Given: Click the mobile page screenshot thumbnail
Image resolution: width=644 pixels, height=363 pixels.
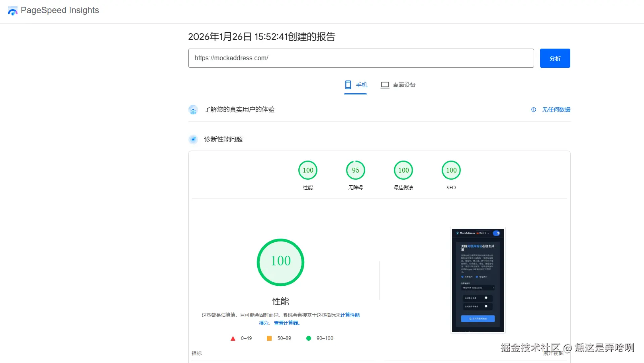Looking at the screenshot, I should tap(477, 280).
